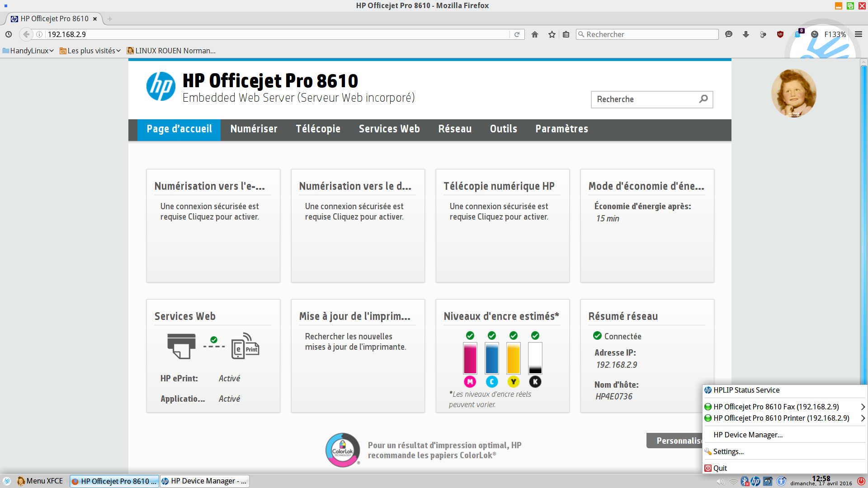Click the uBlock Origin shield icon
The height and width of the screenshot is (488, 868).
click(780, 34)
